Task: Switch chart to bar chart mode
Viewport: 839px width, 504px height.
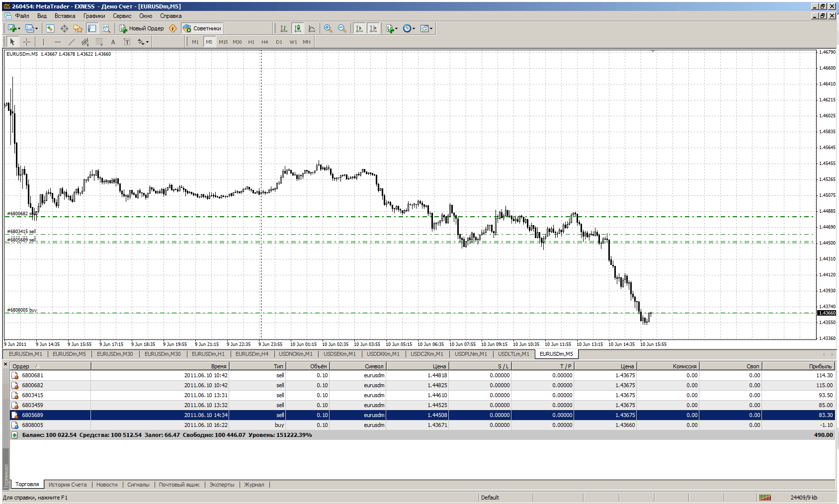Action: click(283, 28)
